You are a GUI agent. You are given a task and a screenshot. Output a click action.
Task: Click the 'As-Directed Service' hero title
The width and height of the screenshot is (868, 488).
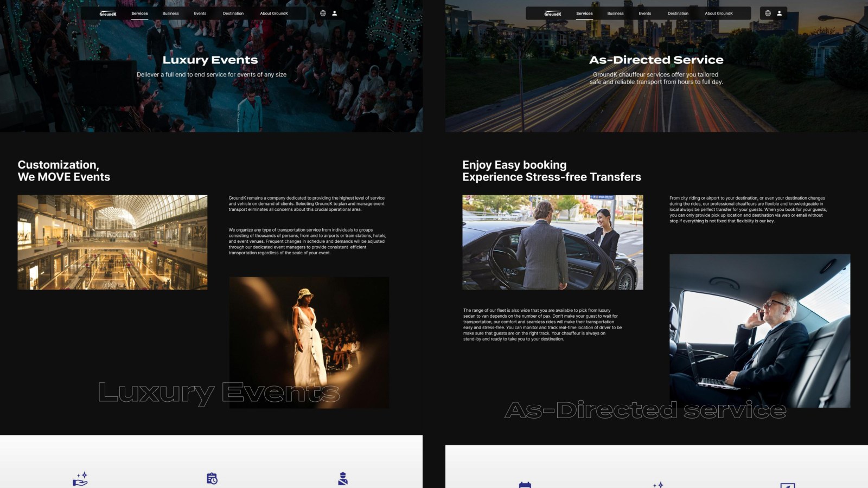pos(656,60)
